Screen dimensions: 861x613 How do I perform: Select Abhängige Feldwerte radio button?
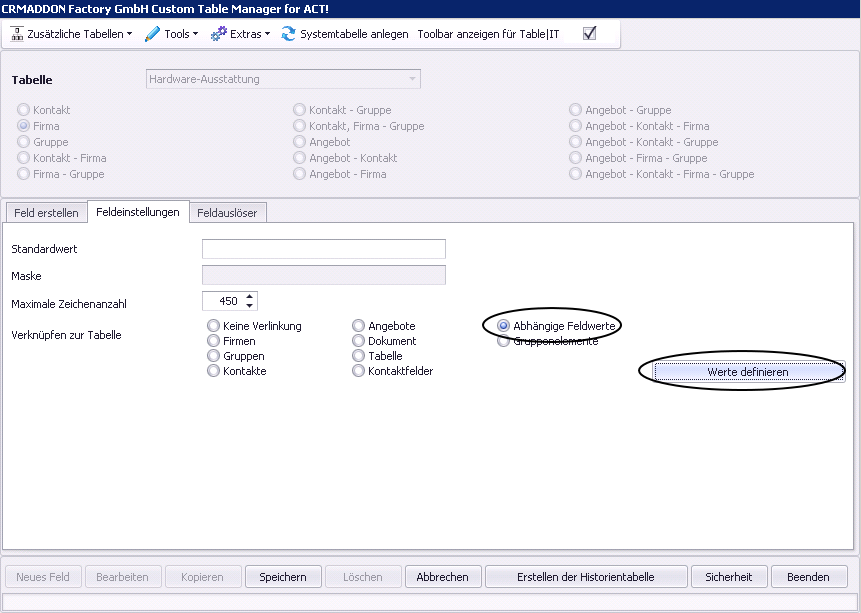coord(503,326)
